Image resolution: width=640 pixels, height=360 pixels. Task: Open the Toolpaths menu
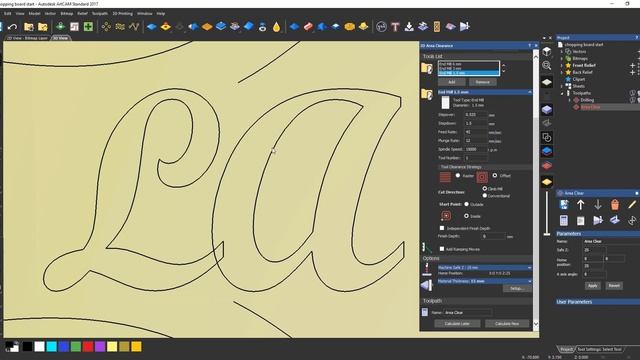[x=100, y=13]
